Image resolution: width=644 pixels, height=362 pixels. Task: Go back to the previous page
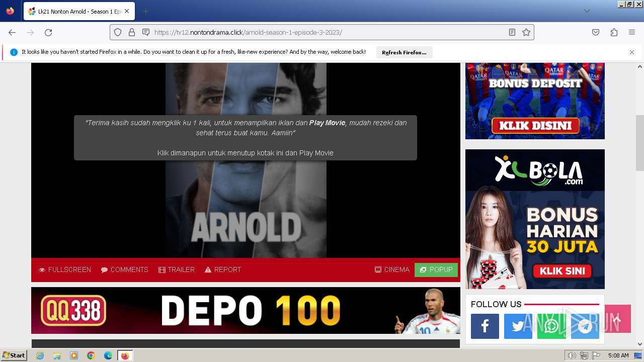12,32
